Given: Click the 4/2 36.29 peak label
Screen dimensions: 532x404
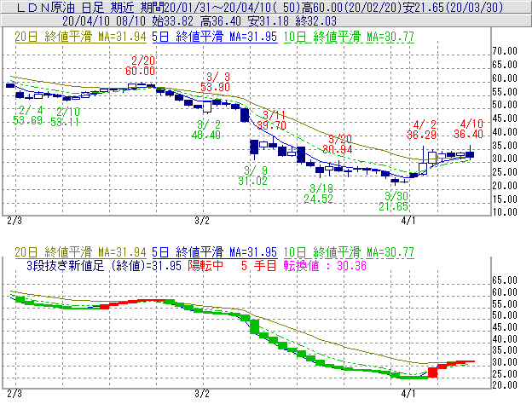Looking at the screenshot, I should [422, 130].
